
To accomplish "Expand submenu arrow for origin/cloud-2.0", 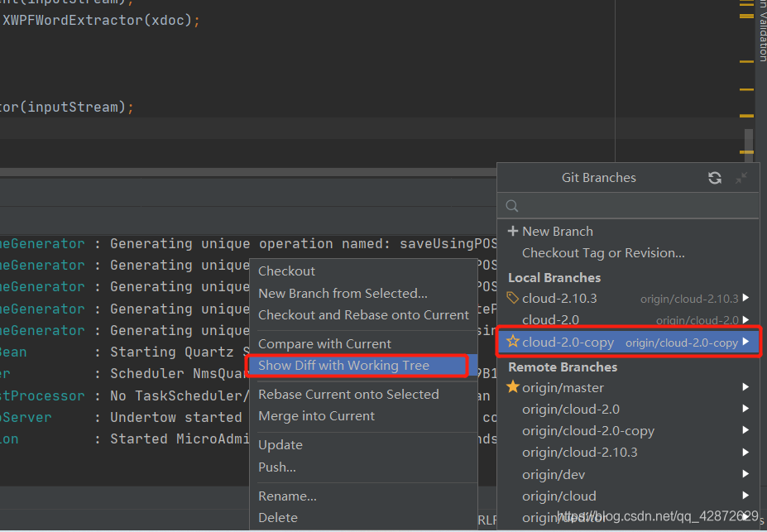I will pyautogui.click(x=745, y=409).
